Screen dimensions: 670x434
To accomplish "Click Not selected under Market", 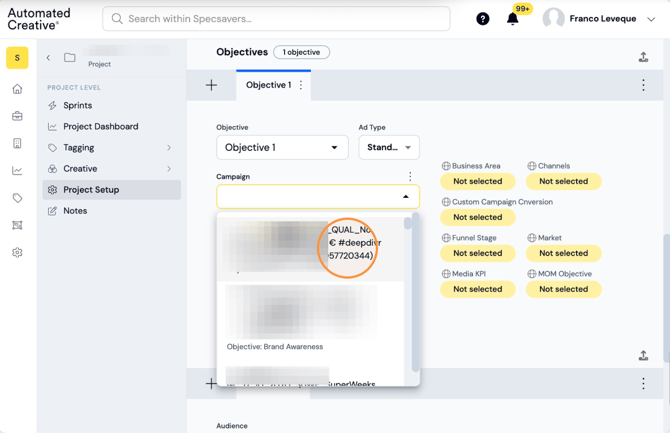I will [564, 253].
